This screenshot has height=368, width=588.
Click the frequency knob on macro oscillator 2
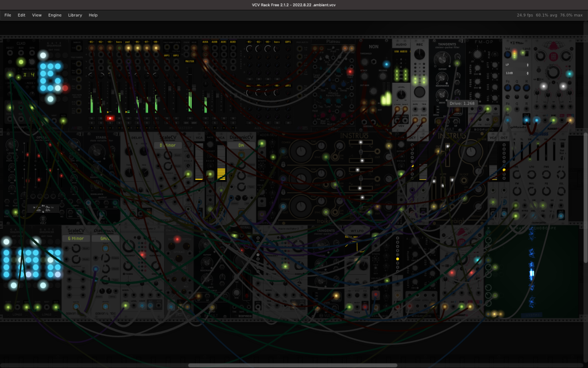pos(129,246)
